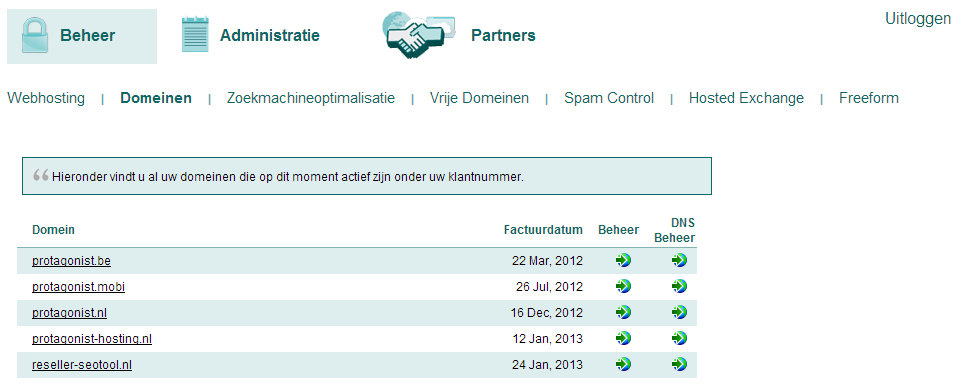Click the Uitloggen link
The width and height of the screenshot is (957, 389).
(918, 19)
